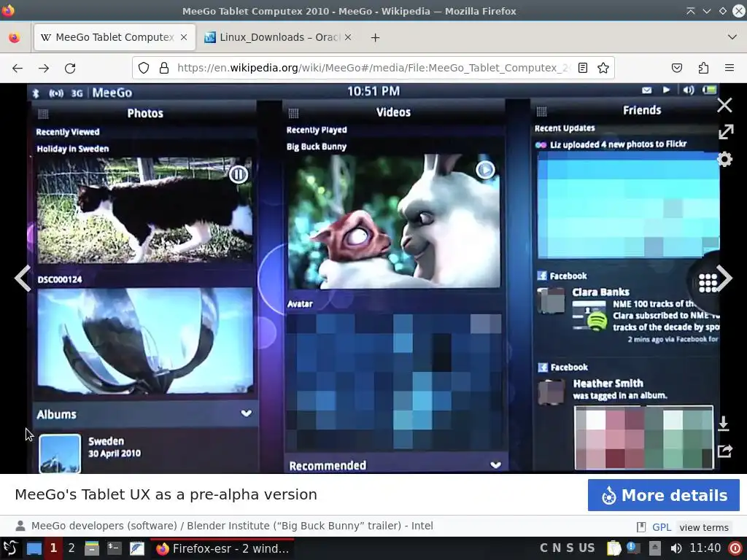
Task: Open a new tab with the plus button
Action: click(x=376, y=37)
